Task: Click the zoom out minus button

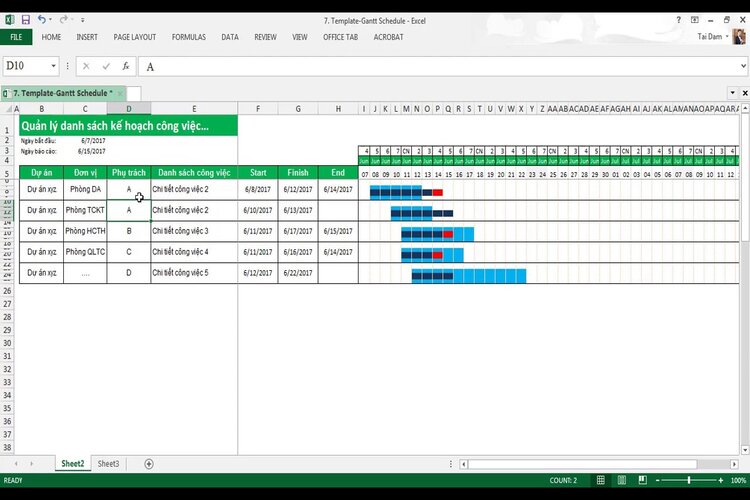Action: coord(658,480)
